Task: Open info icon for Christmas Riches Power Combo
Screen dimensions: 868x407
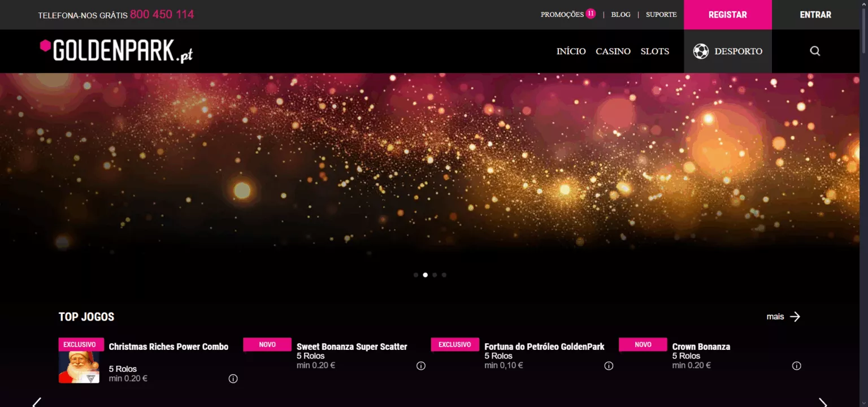Action: (x=233, y=379)
